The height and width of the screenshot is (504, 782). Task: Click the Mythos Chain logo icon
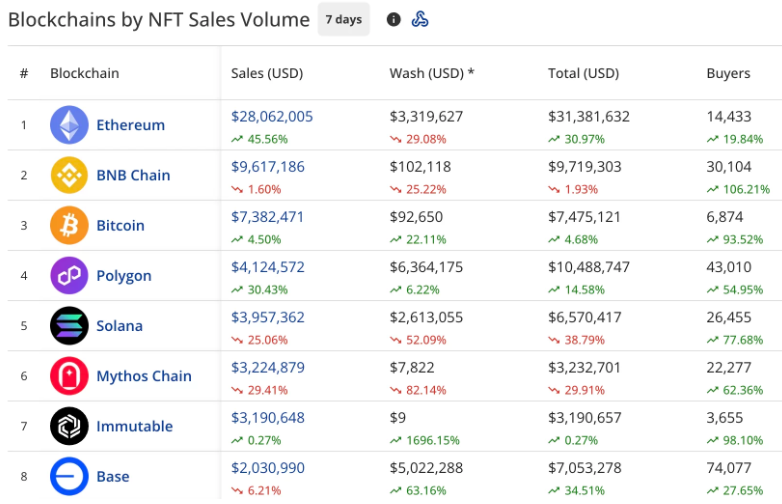click(69, 376)
